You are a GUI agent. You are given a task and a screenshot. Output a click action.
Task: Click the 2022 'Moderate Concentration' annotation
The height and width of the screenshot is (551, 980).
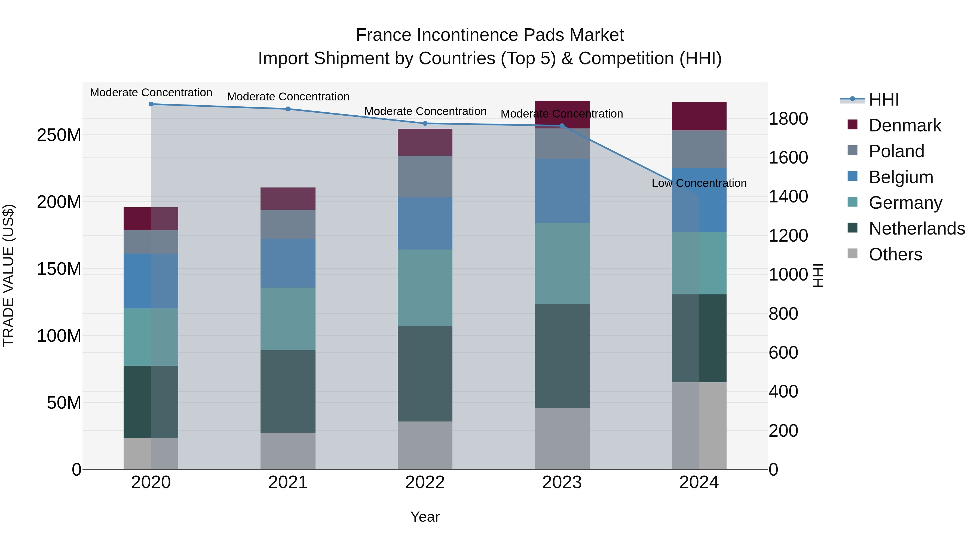(425, 111)
